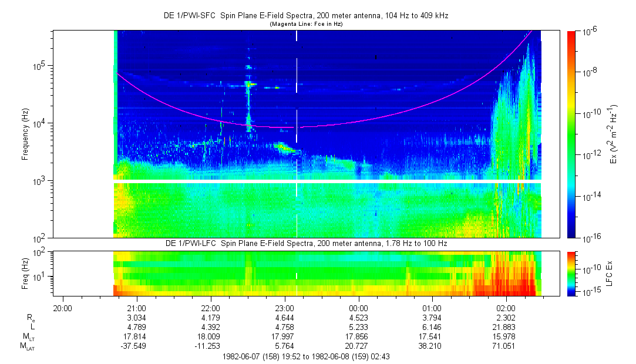
Task: Select the Frequency (Hz) vertical axis label
Action: pyautogui.click(x=25, y=134)
